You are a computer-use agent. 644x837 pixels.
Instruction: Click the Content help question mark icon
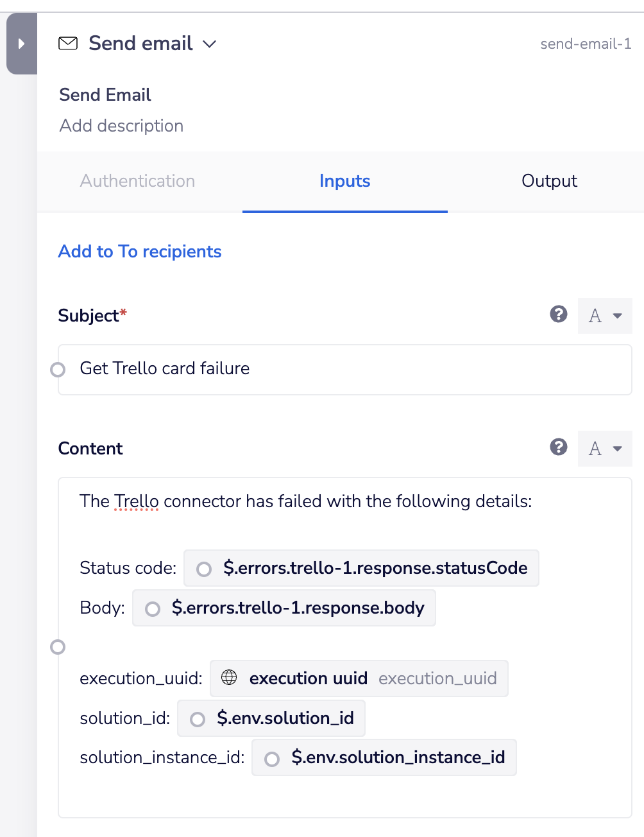[x=559, y=447]
